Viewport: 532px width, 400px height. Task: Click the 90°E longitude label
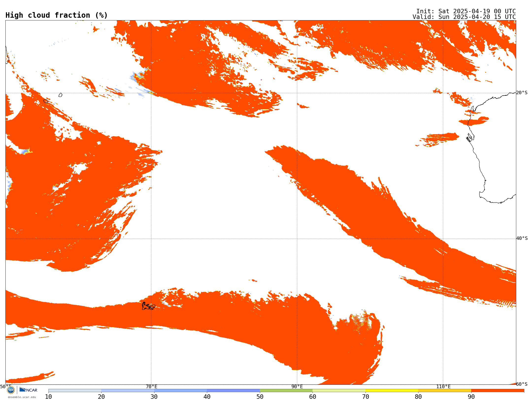click(x=297, y=387)
